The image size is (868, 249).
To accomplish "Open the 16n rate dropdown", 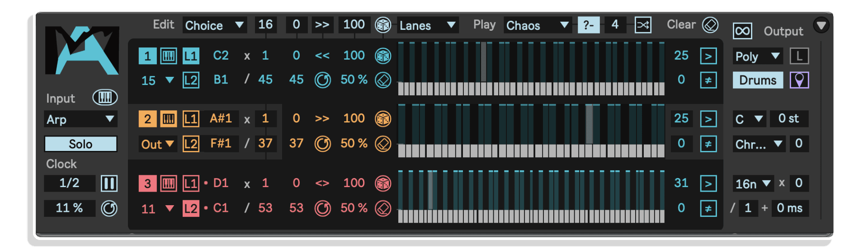I will (753, 183).
